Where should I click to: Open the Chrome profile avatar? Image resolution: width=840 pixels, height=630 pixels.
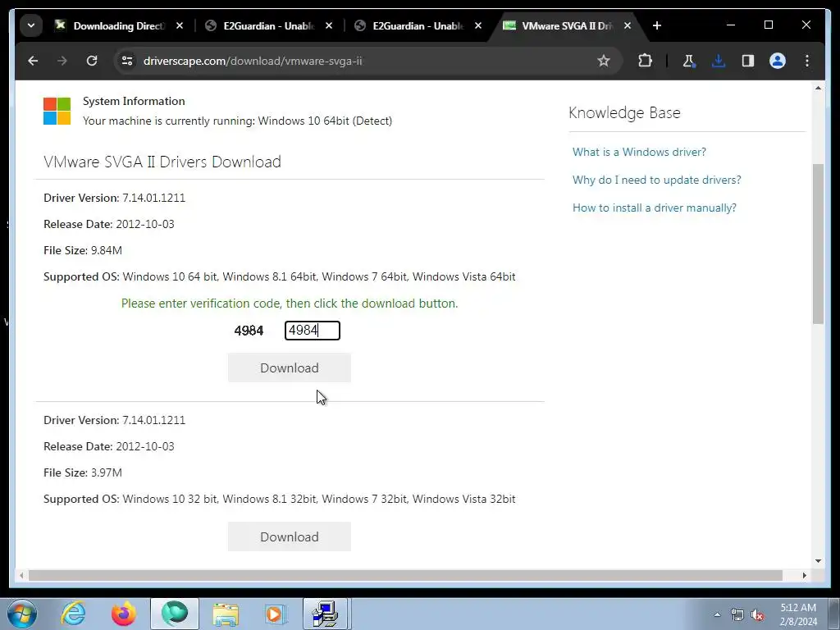coord(778,61)
